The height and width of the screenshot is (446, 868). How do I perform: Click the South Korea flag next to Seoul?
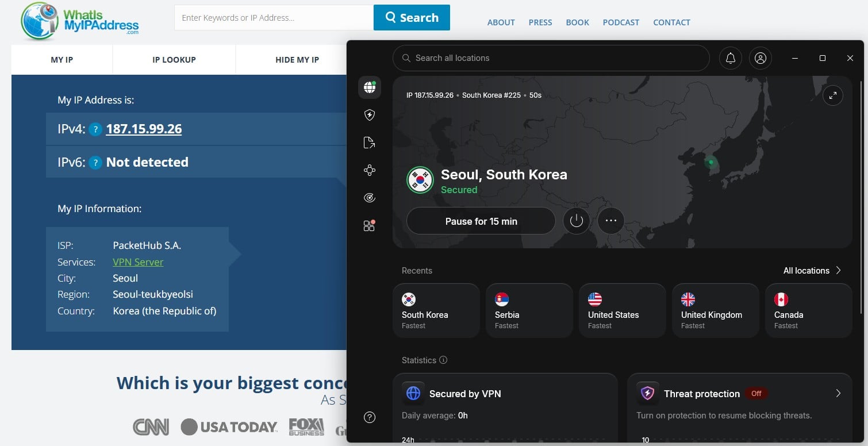pos(420,180)
